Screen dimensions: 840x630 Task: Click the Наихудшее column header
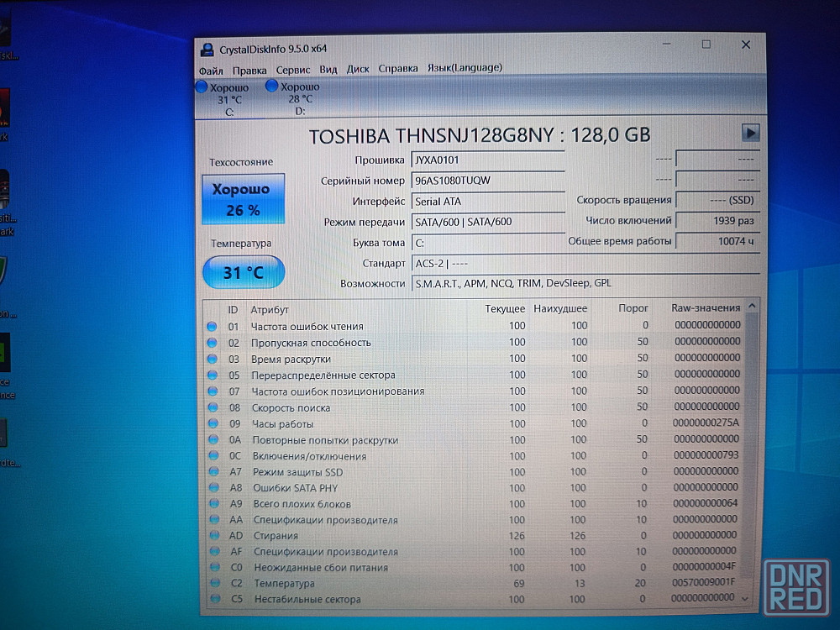[559, 308]
